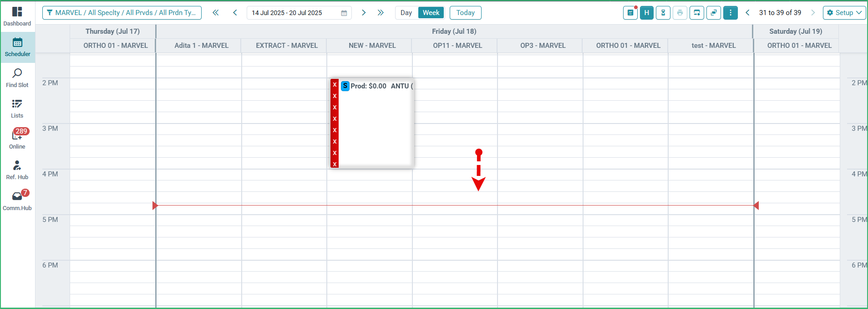Viewport: 868px width, 309px height.
Task: Expand the Setup dropdown
Action: 844,13
